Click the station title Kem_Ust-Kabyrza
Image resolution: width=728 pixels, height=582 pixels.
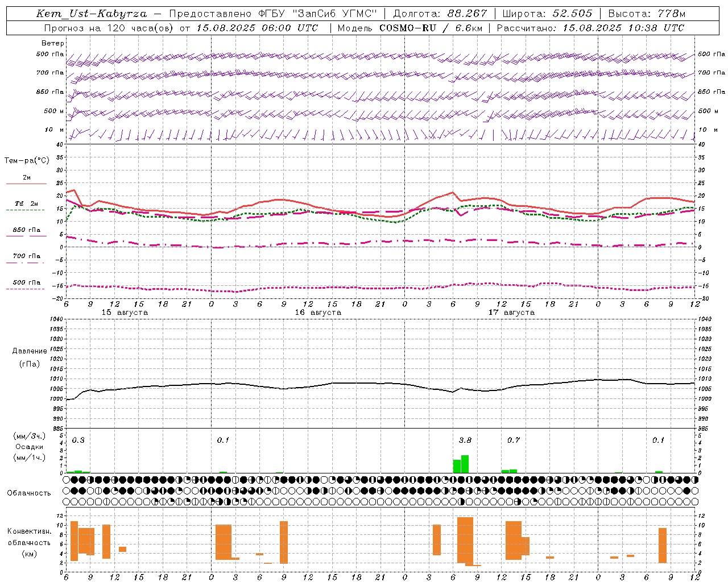click(x=92, y=14)
